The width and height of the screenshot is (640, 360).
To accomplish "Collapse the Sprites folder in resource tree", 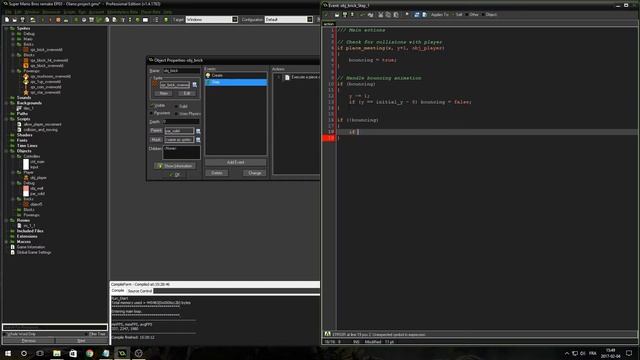I will click(6, 28).
